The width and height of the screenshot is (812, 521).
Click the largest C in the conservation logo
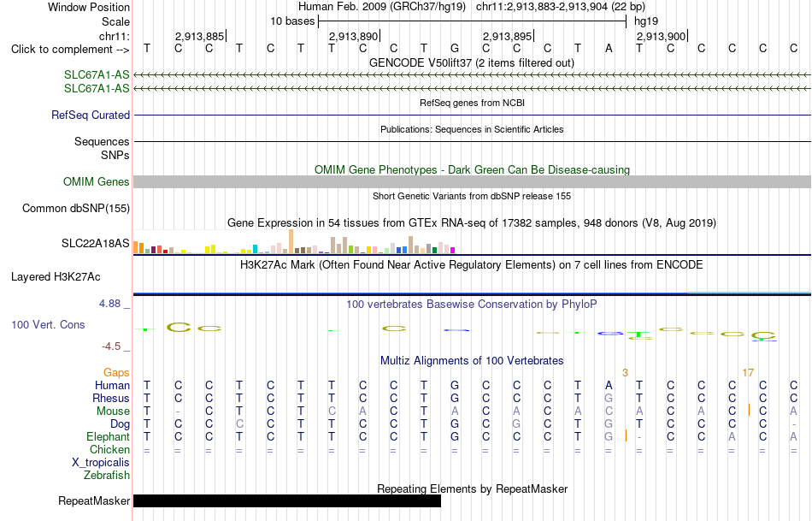coord(179,327)
